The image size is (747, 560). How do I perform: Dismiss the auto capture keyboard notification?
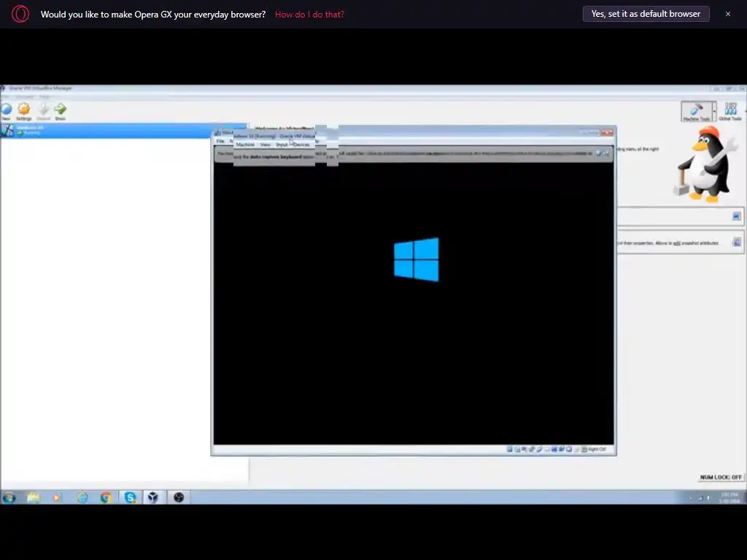tap(606, 153)
